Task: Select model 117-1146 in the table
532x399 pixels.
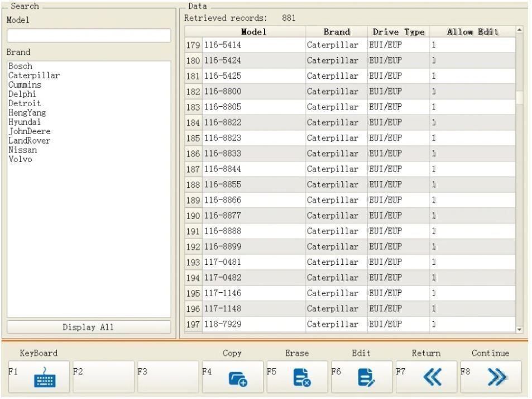Action: (254, 293)
